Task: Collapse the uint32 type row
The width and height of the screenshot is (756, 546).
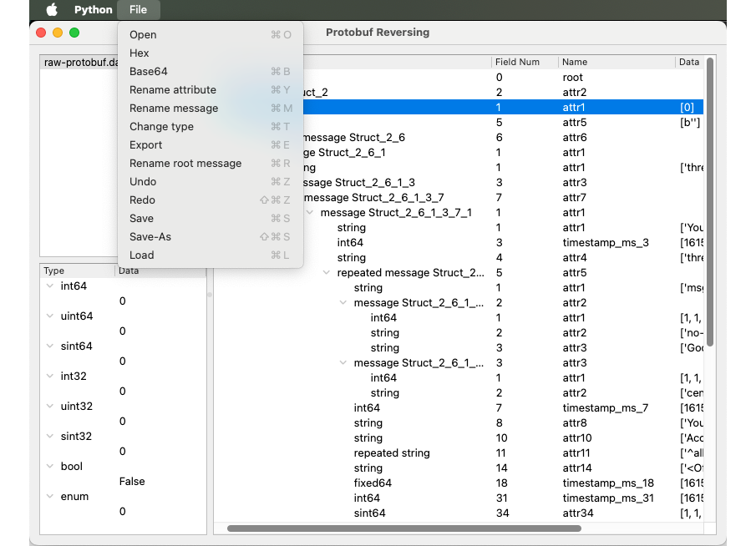Action: coord(49,406)
